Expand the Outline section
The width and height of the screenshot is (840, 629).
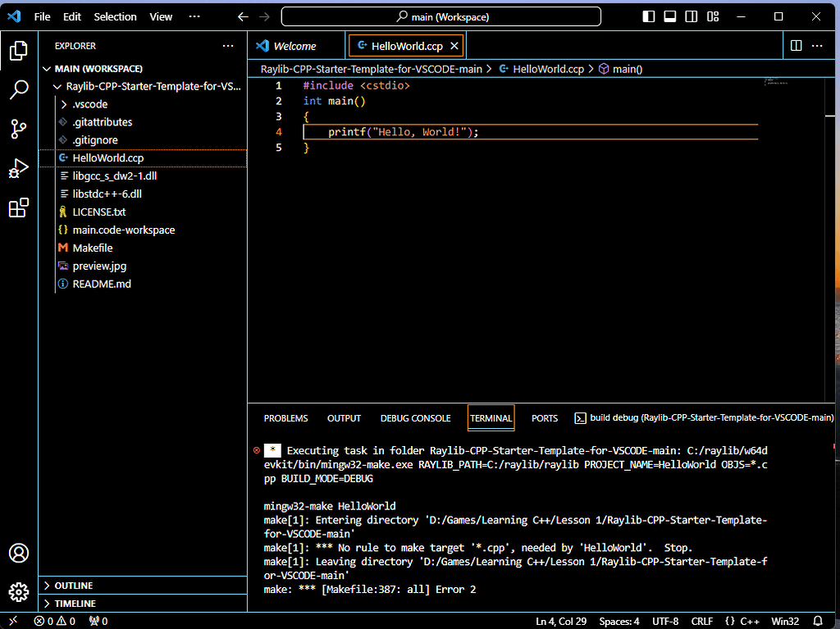pyautogui.click(x=74, y=586)
